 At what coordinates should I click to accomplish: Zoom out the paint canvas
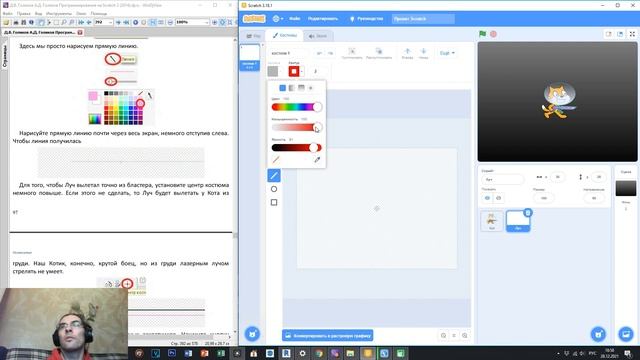(x=443, y=336)
